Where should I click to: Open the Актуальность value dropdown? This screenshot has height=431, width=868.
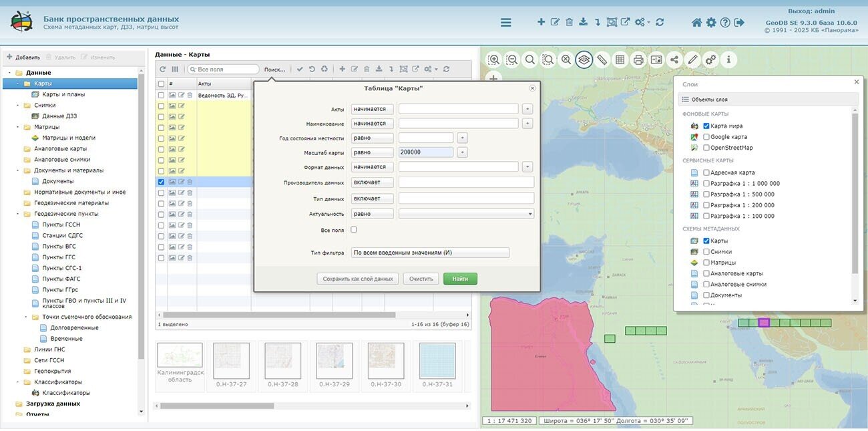[x=466, y=214]
